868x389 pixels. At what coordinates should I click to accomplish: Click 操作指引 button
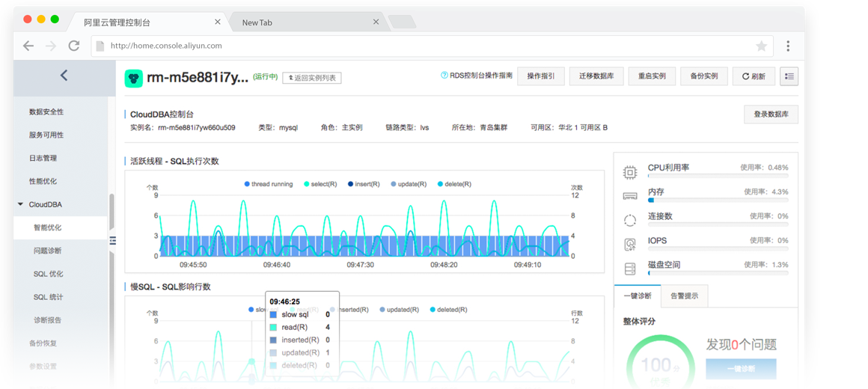(541, 76)
